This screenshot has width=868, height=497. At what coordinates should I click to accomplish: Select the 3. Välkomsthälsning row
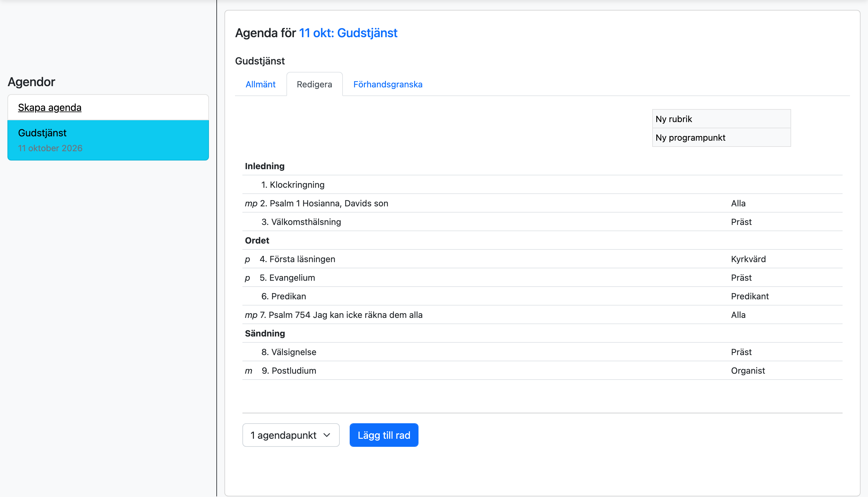click(542, 222)
